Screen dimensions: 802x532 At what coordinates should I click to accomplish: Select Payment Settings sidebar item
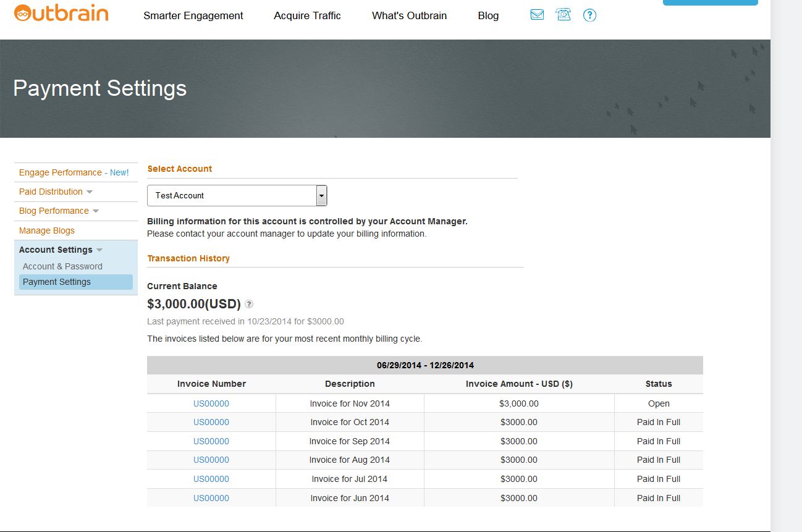click(x=57, y=282)
